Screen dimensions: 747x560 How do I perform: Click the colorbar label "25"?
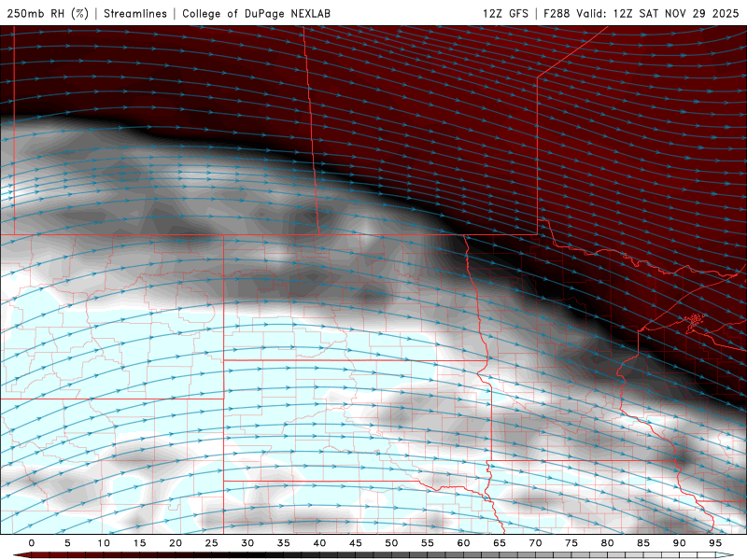tap(211, 543)
